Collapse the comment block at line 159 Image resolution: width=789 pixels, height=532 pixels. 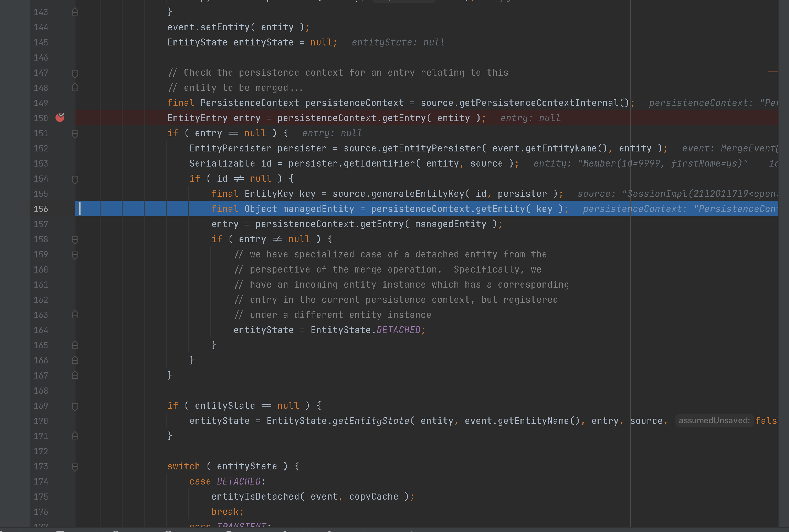click(x=75, y=255)
